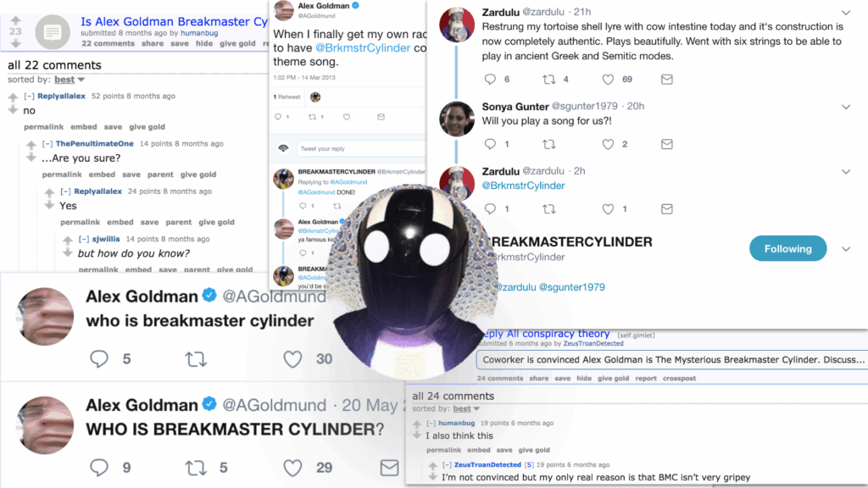This screenshot has width=868, height=488.
Task: Click into the 'Tweet your reply' field
Action: (x=361, y=149)
